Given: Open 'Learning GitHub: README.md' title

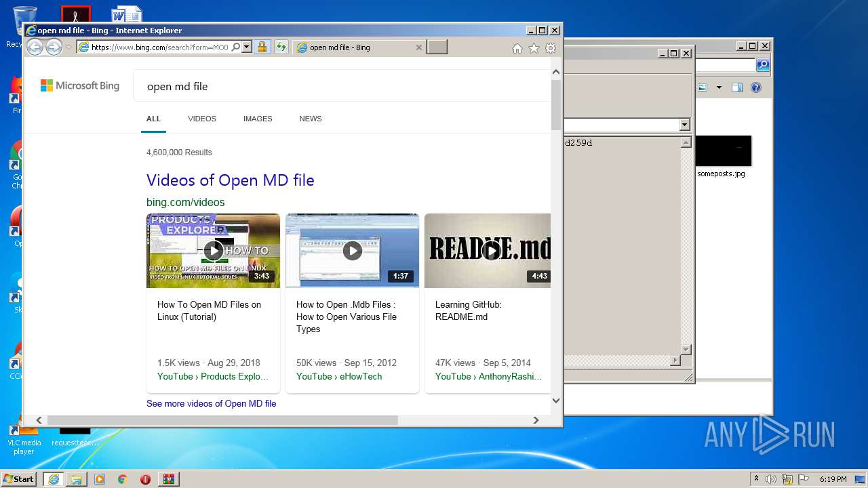Looking at the screenshot, I should (469, 310).
